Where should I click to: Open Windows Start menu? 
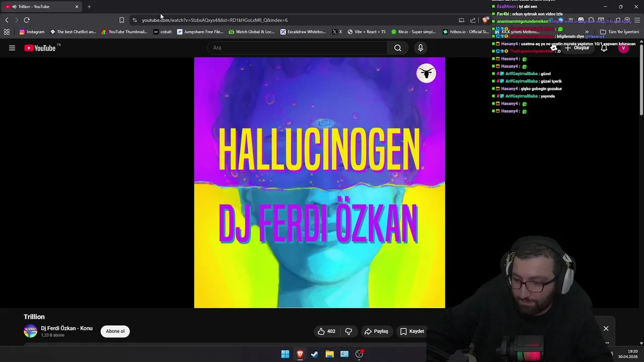click(285, 354)
